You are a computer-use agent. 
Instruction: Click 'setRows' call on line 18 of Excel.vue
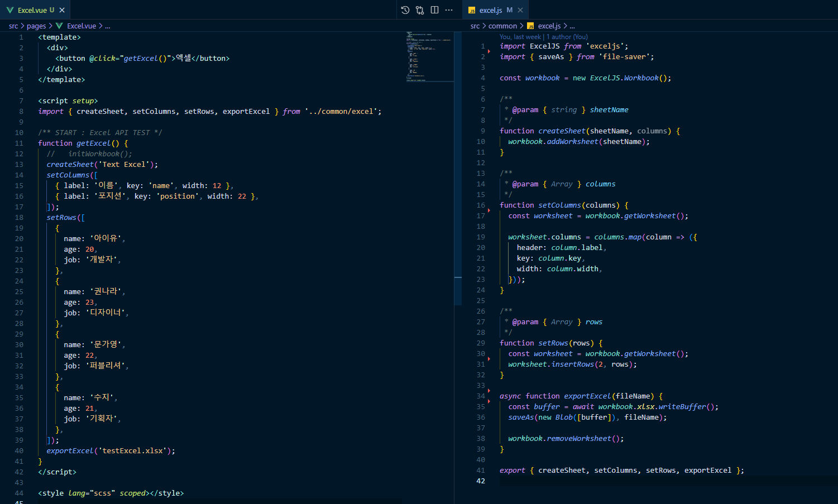(61, 218)
